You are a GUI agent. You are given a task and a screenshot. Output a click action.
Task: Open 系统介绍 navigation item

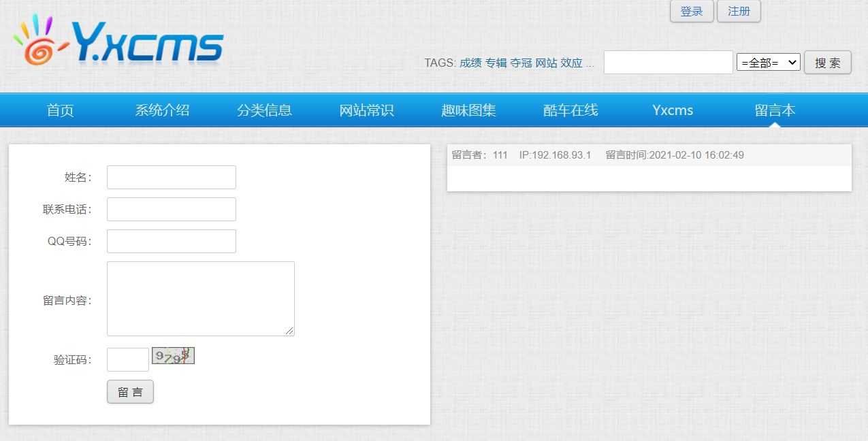[162, 110]
